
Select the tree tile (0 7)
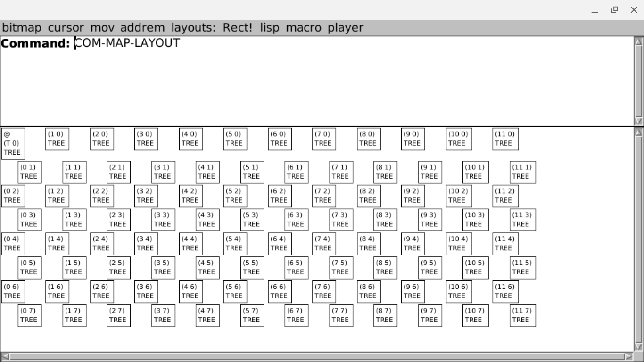(29, 315)
